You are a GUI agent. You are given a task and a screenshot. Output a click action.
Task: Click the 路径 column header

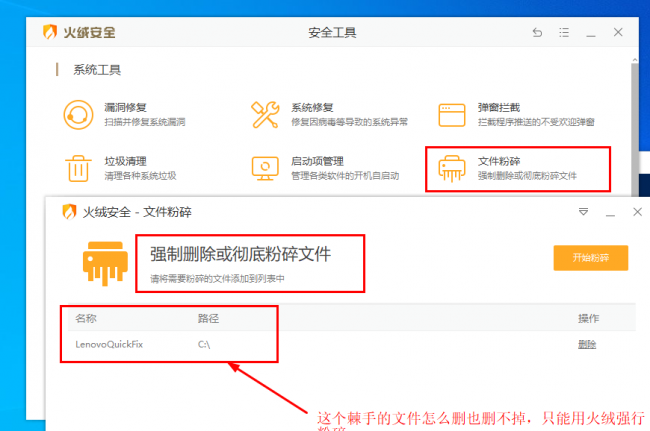pos(208,318)
